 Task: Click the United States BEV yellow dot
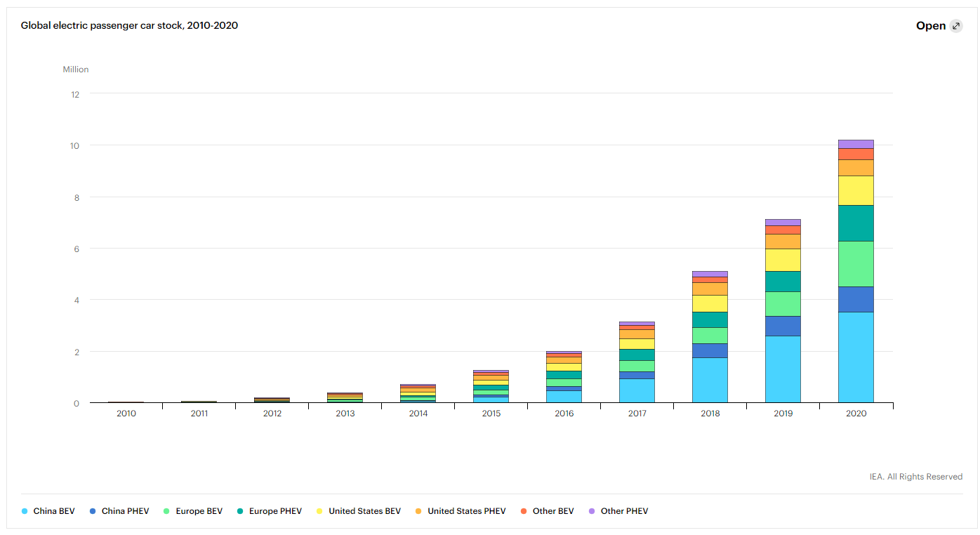[x=321, y=511]
